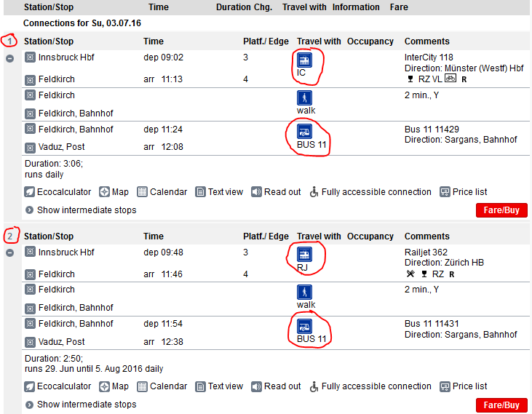Click the walk icon in connection 2
The width and height of the screenshot is (532, 414).
[304, 292]
